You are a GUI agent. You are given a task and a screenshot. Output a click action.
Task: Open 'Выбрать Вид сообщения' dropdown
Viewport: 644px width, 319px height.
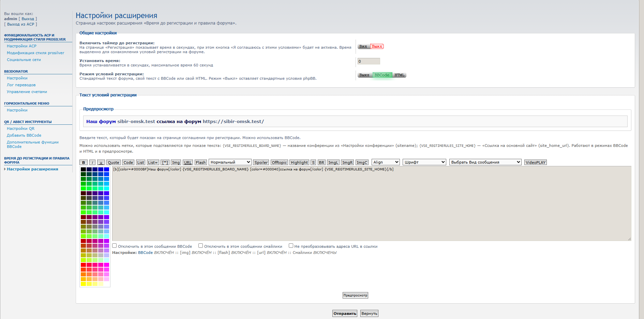pyautogui.click(x=485, y=162)
